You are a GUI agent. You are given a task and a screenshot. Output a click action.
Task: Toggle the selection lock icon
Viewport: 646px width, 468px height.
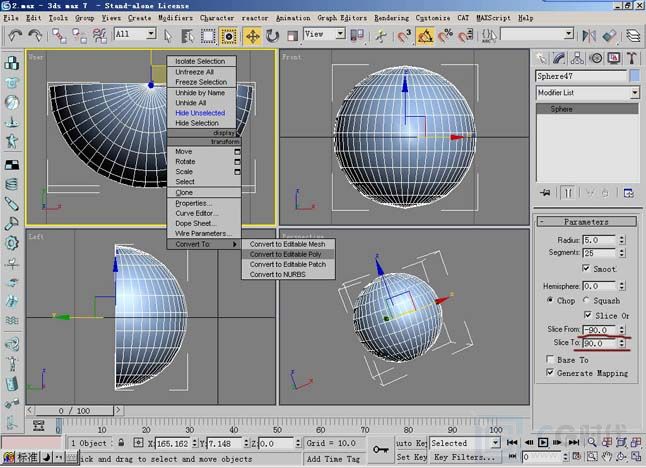coord(121,443)
